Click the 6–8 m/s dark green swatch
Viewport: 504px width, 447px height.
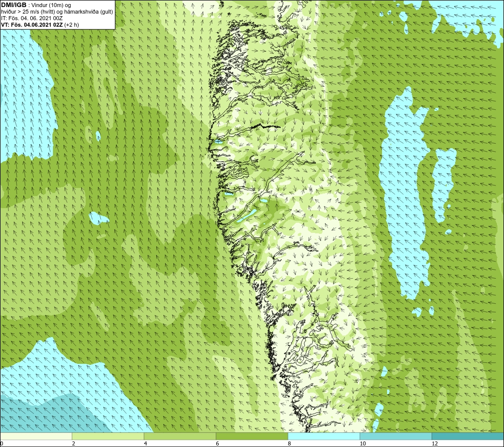pos(252,436)
